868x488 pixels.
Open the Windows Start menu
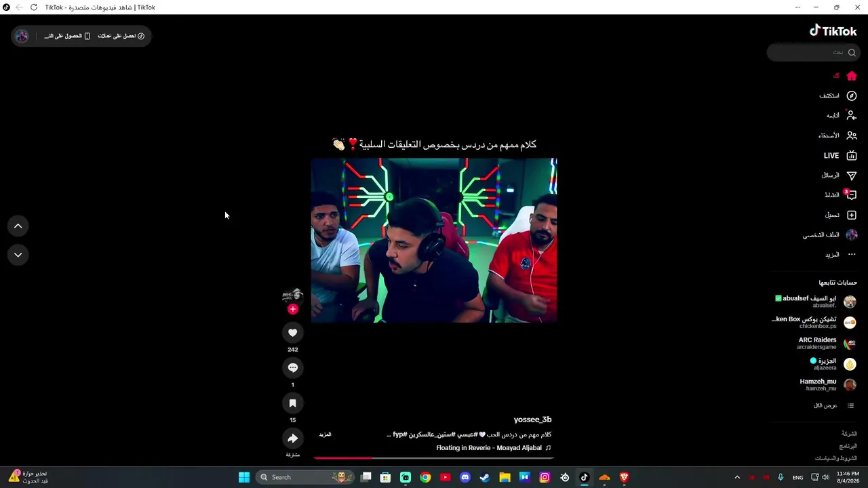(244, 477)
